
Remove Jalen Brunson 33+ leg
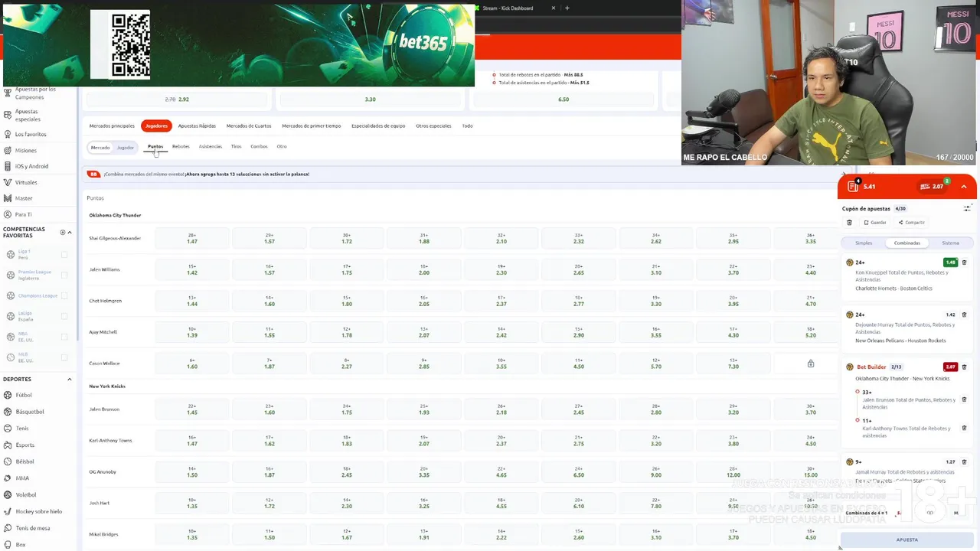964,399
